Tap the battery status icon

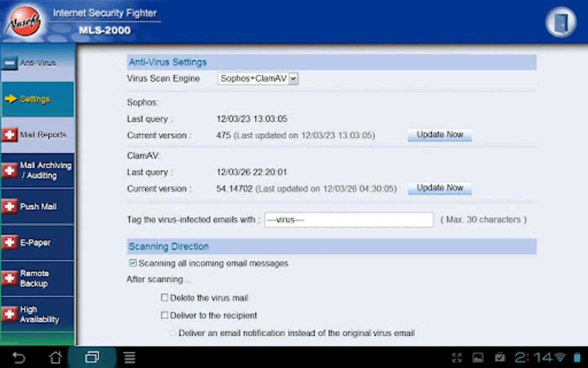[x=577, y=358]
